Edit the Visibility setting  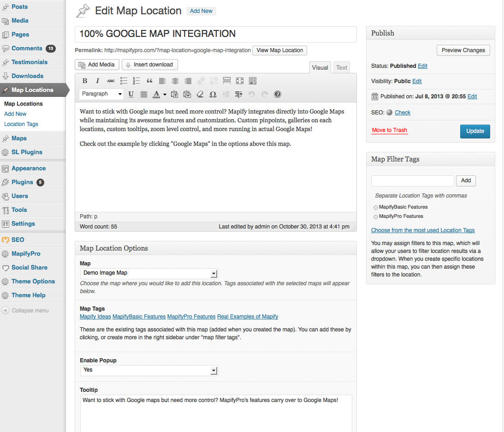[x=417, y=81]
